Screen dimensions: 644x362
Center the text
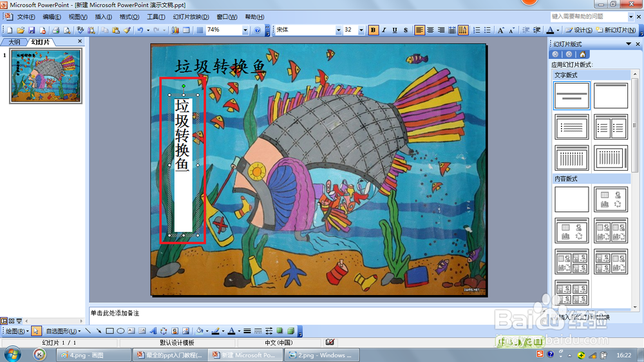coord(430,30)
